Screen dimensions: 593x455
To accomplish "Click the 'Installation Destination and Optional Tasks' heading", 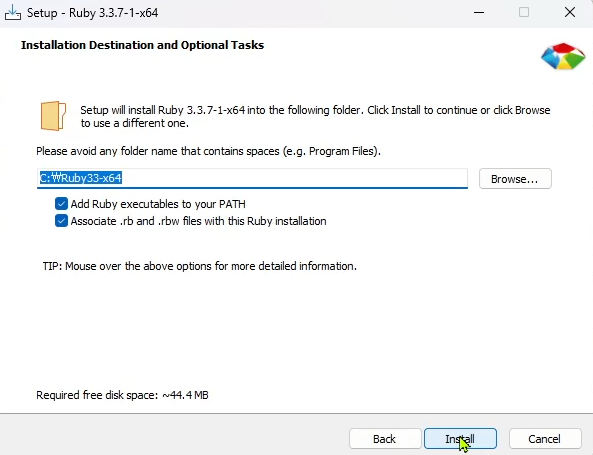I will (142, 45).
